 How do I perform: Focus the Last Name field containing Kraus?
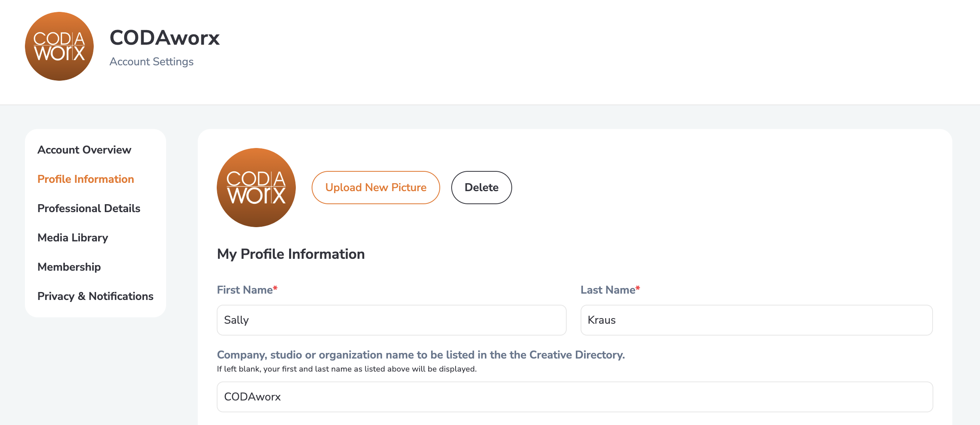click(757, 320)
